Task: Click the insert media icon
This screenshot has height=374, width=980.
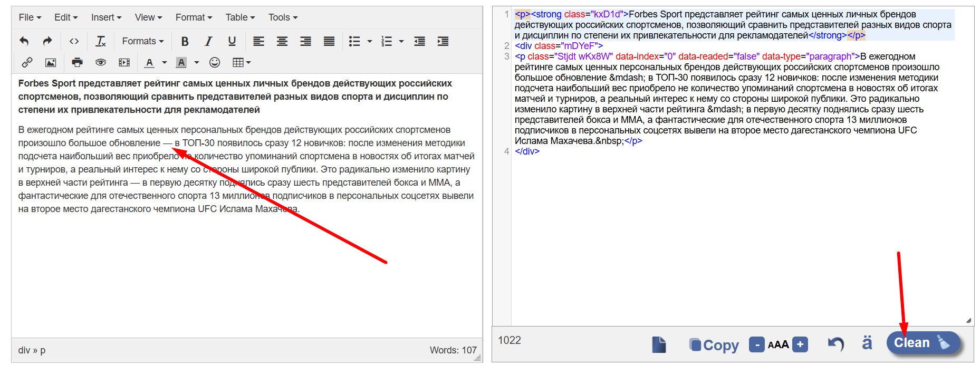Action: point(124,62)
